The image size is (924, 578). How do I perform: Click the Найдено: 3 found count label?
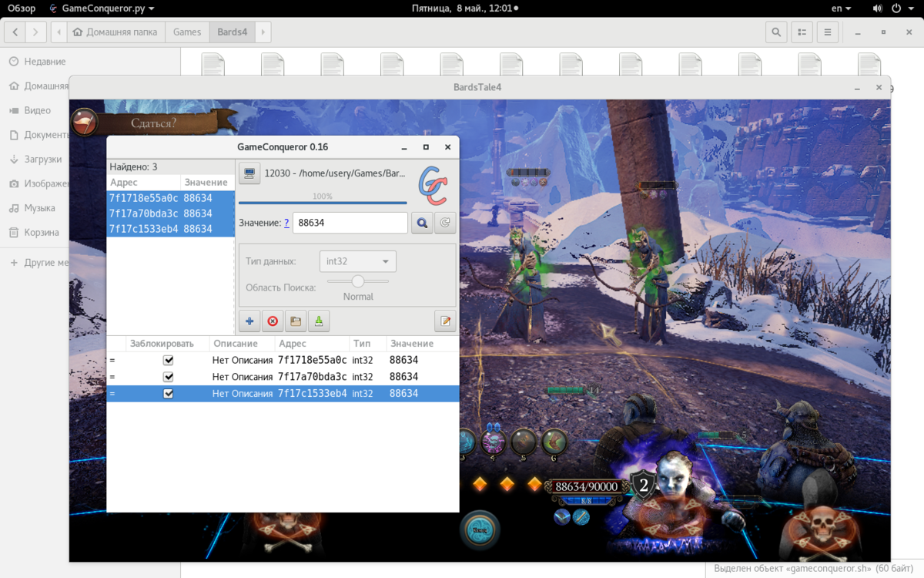(x=133, y=166)
